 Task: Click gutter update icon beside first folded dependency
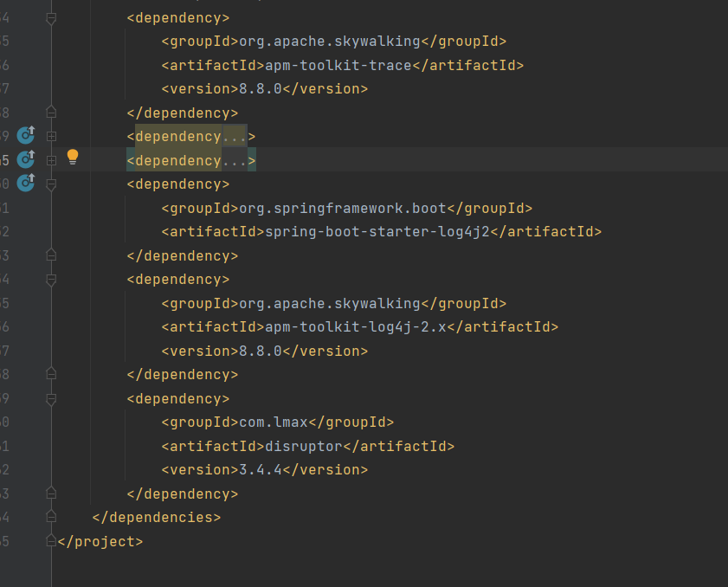point(26,135)
